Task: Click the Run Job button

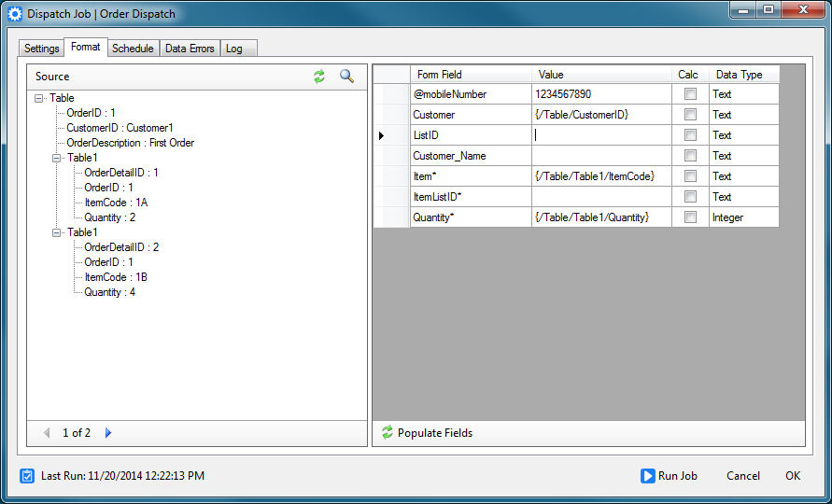Action: tap(670, 476)
